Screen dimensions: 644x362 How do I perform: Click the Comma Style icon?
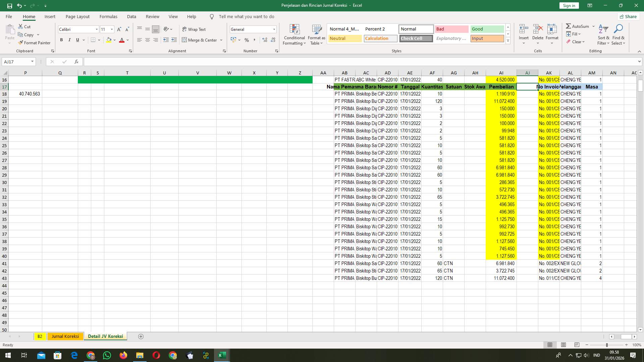coord(255,40)
